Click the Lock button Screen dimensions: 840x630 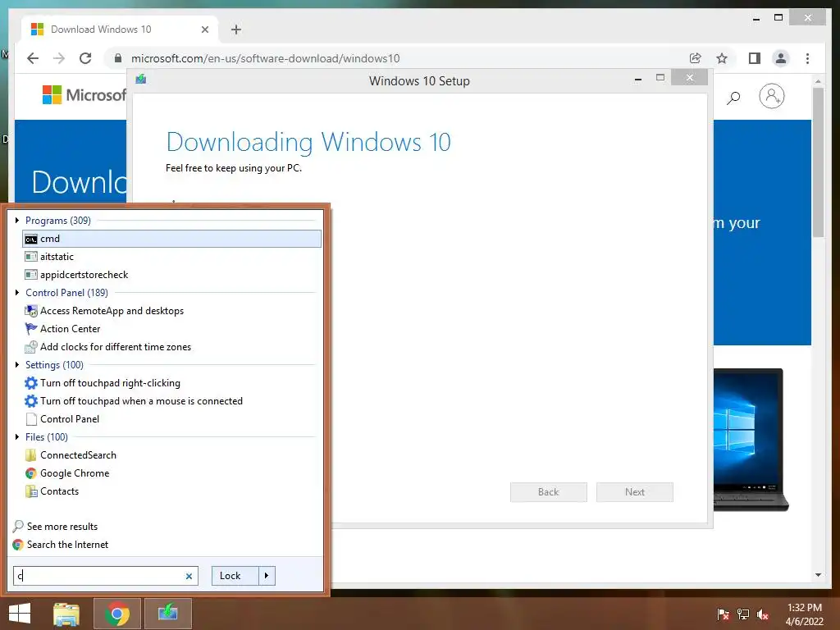pyautogui.click(x=235, y=576)
